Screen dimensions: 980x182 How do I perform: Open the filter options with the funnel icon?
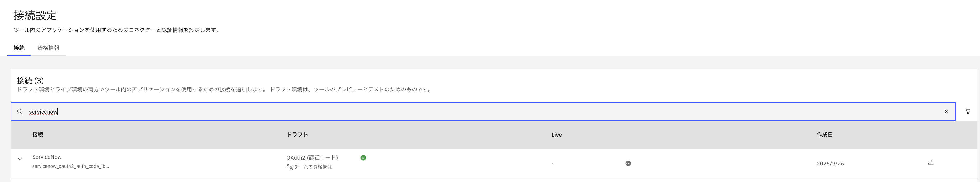pos(969,111)
